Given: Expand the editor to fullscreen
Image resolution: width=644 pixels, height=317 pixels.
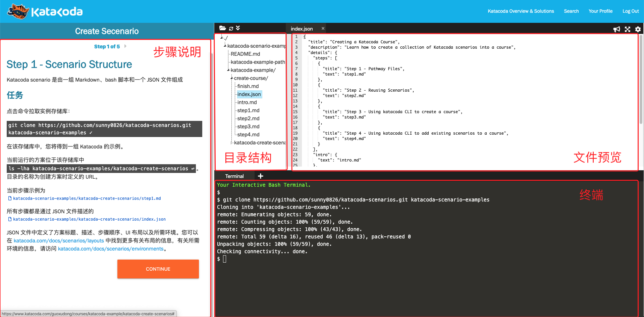Looking at the screenshot, I should click(627, 29).
